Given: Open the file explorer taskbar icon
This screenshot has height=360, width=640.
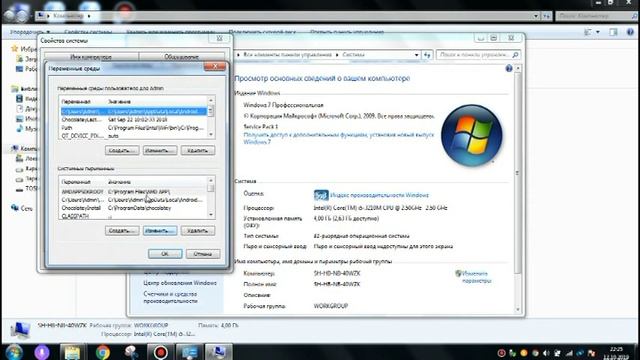Looking at the screenshot, I should 72,352.
